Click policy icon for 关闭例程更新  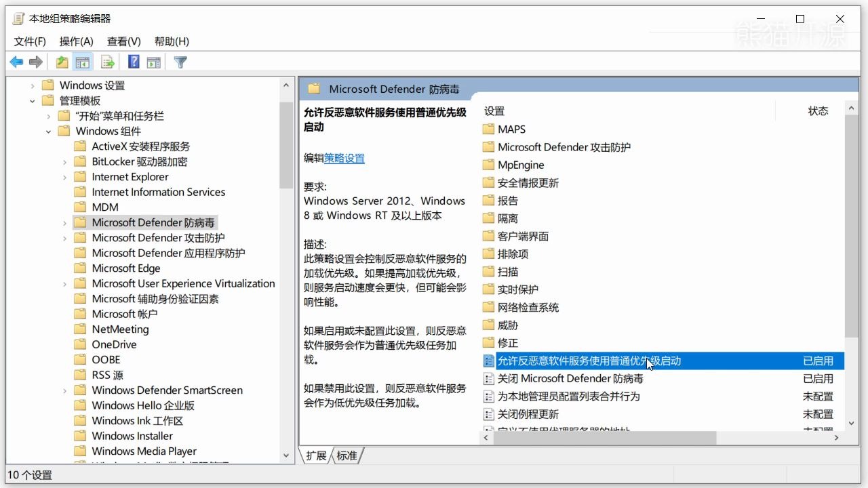coord(488,414)
